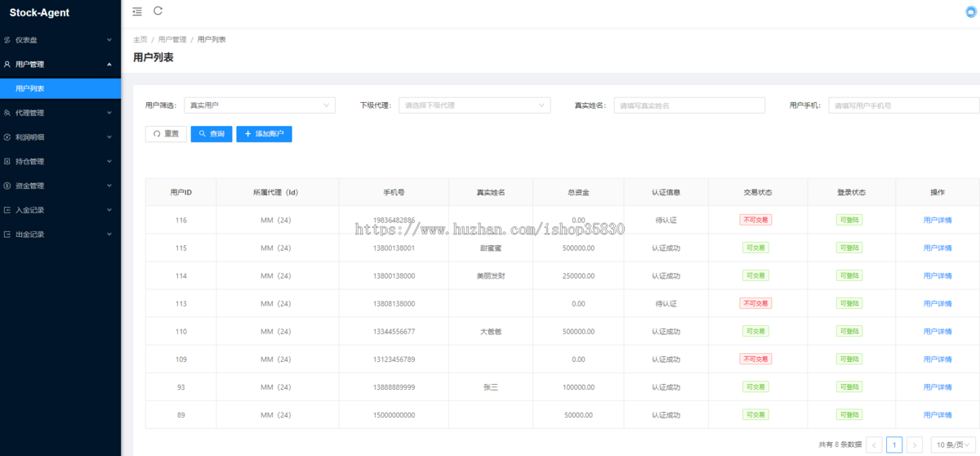This screenshot has height=456, width=980.
Task: Click the amount 100000.00 cell
Action: click(x=578, y=387)
